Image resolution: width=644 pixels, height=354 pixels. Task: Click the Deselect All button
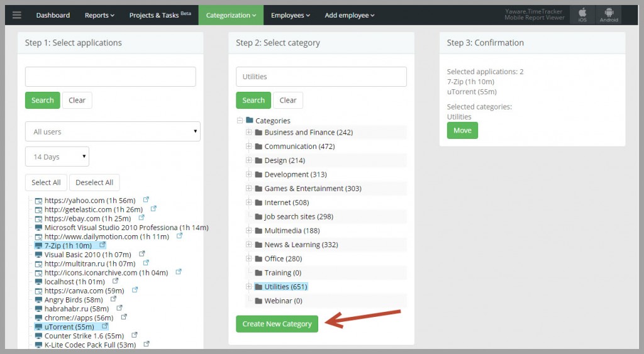tap(94, 182)
